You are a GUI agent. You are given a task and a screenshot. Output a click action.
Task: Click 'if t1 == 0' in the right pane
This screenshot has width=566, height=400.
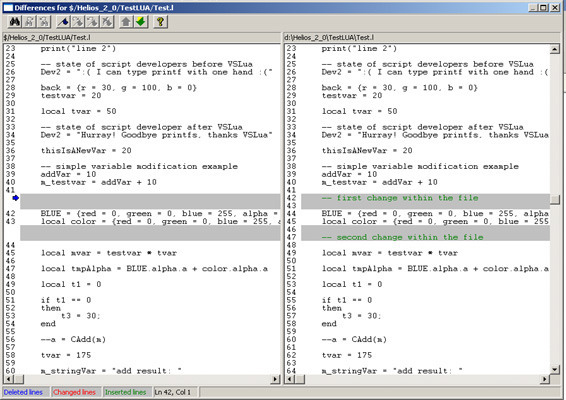tap(347, 300)
